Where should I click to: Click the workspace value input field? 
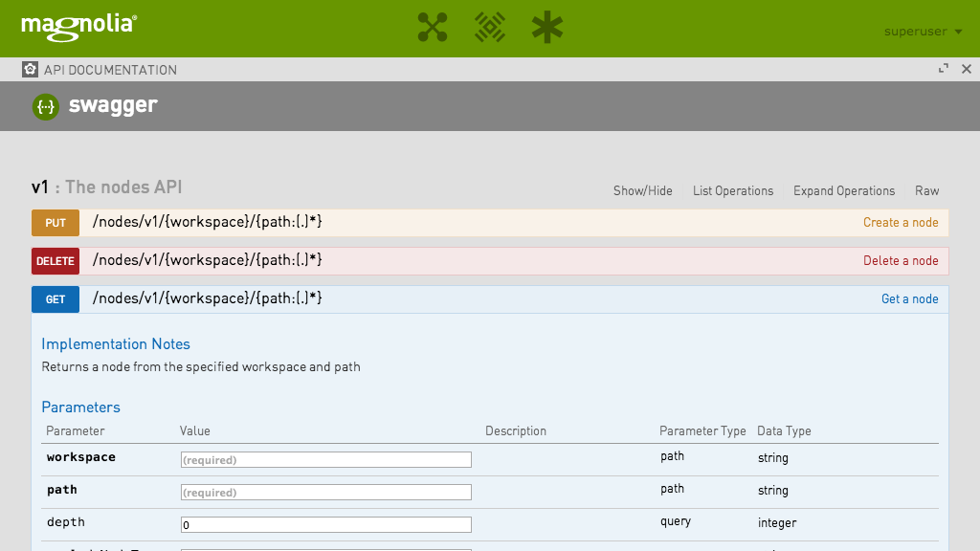(x=325, y=460)
